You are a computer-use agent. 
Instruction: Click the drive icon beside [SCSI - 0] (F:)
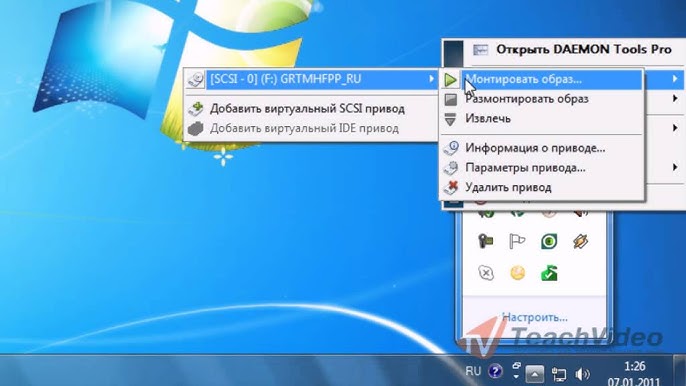[196, 79]
